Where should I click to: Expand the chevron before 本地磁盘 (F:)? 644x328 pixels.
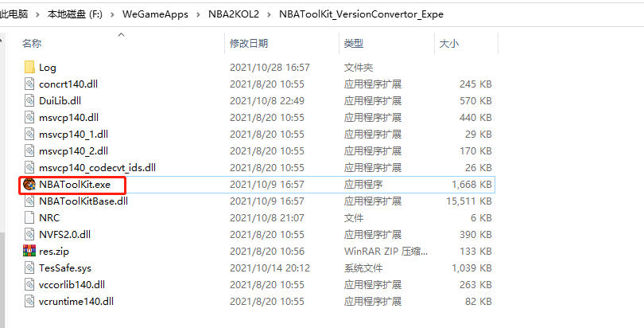point(38,14)
